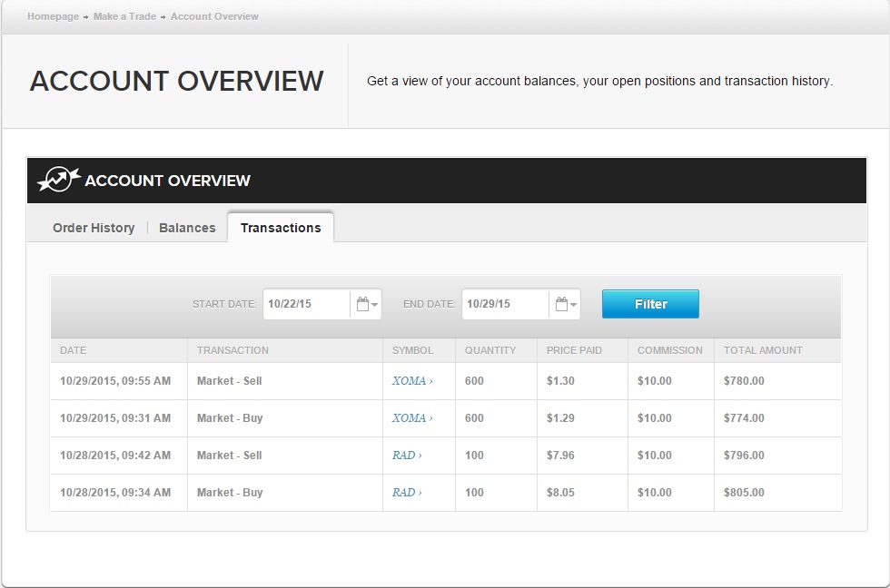The image size is (890, 588).
Task: Click the end date field showing 10/29/15
Action: pos(505,304)
